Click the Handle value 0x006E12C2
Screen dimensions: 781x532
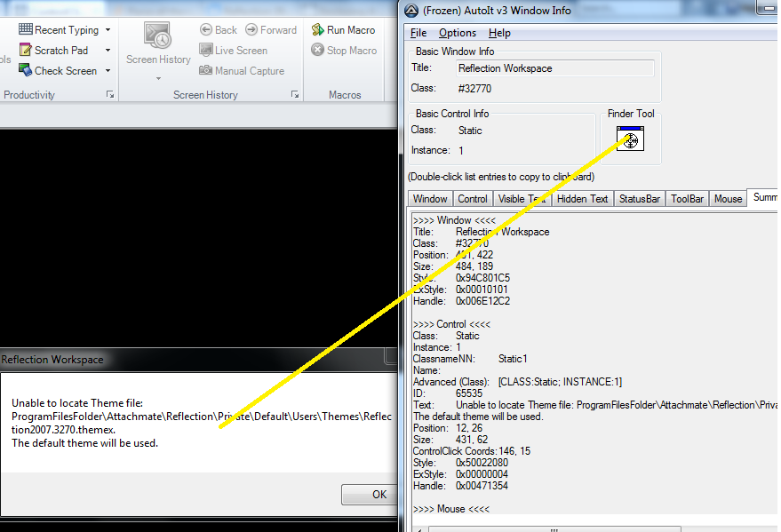click(482, 301)
